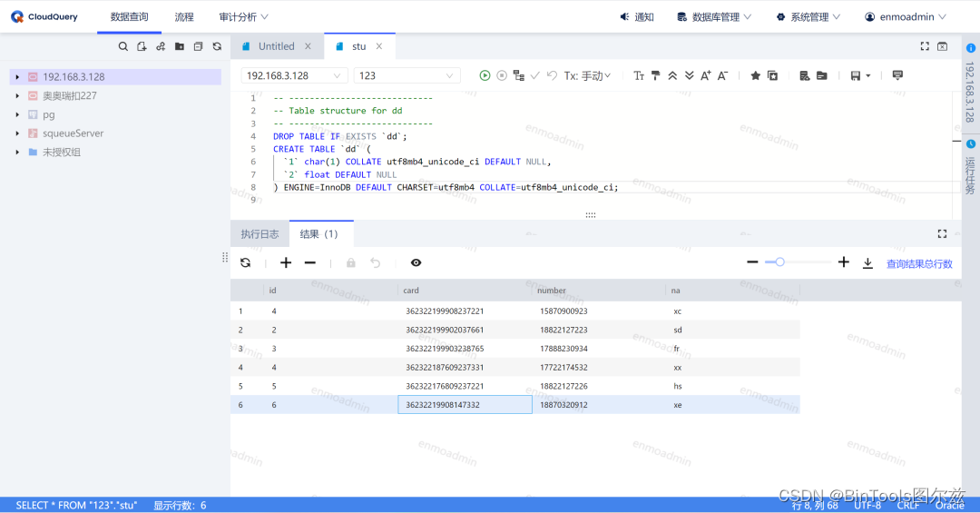Select the card cell 36232219908147332
Image resolution: width=980 pixels, height=513 pixels.
coord(465,405)
